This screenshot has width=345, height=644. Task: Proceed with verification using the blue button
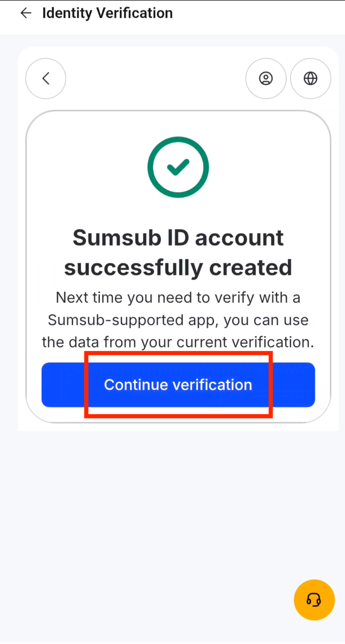point(178,385)
